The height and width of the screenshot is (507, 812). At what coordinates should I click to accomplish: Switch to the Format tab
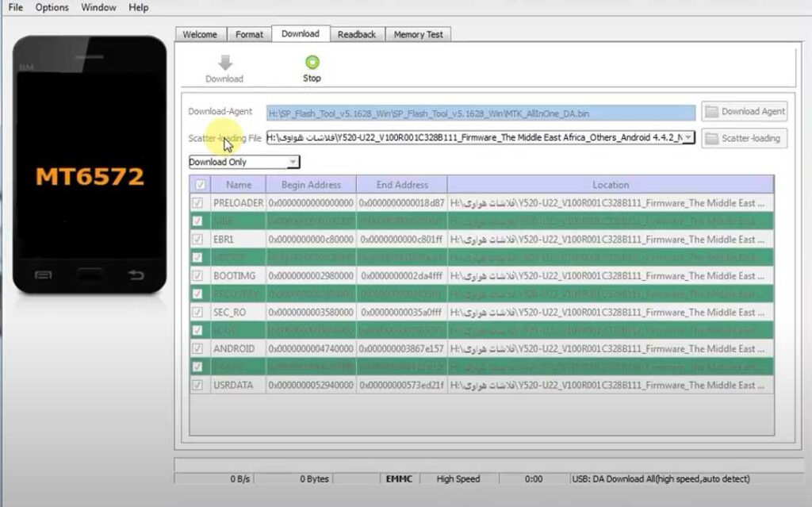(x=249, y=34)
